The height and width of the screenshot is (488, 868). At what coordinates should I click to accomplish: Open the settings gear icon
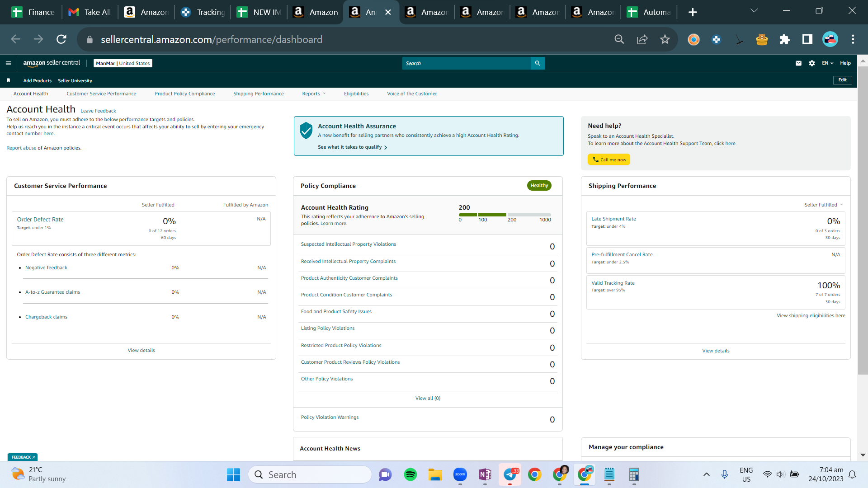pyautogui.click(x=812, y=63)
